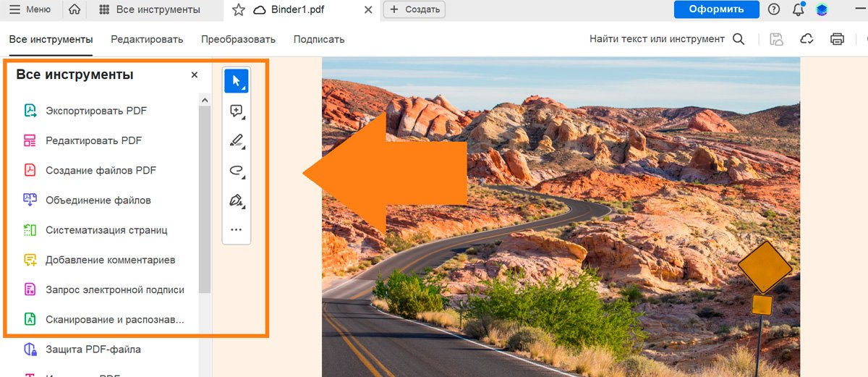
Task: Activate the fill and sign pen tool
Action: pos(237,200)
